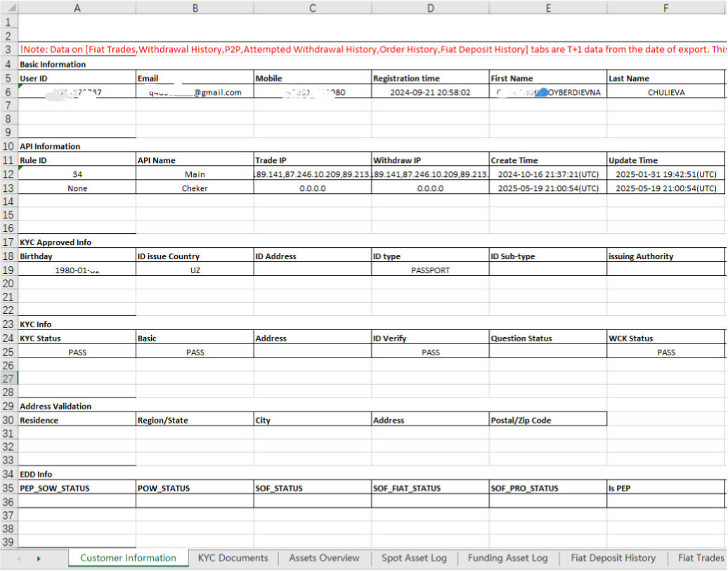Select column A header
Image resolution: width=728 pixels, height=571 pixels.
[77, 8]
